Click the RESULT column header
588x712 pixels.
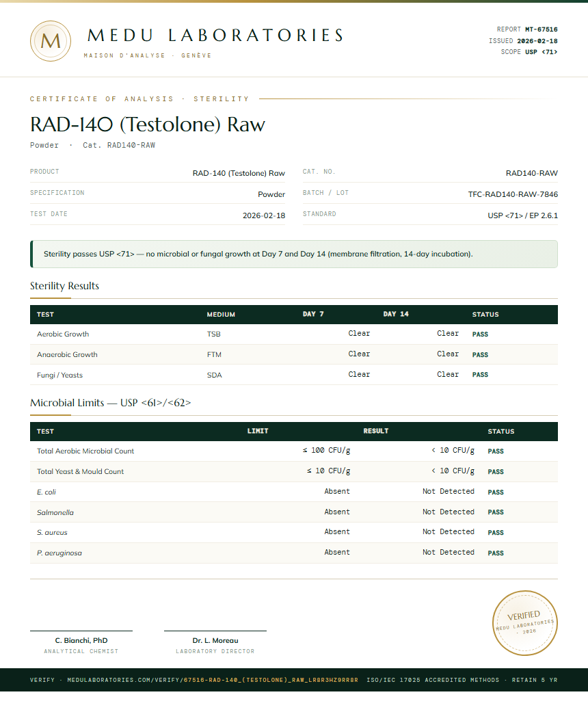[376, 431]
